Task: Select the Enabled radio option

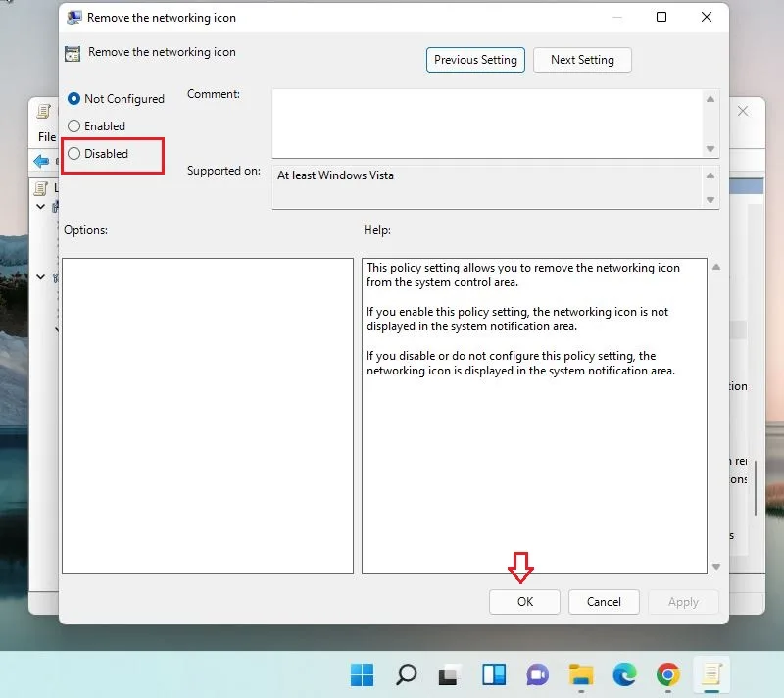Action: [x=96, y=126]
